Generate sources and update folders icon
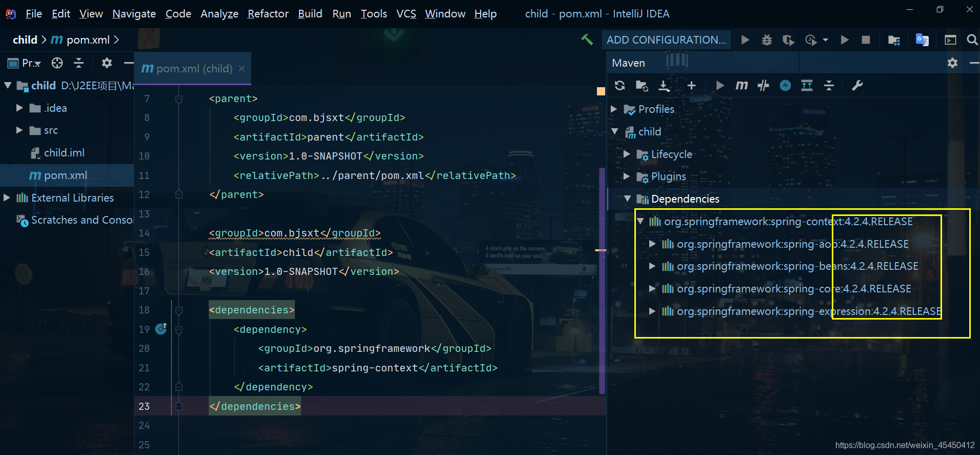The width and height of the screenshot is (980, 455). click(642, 86)
